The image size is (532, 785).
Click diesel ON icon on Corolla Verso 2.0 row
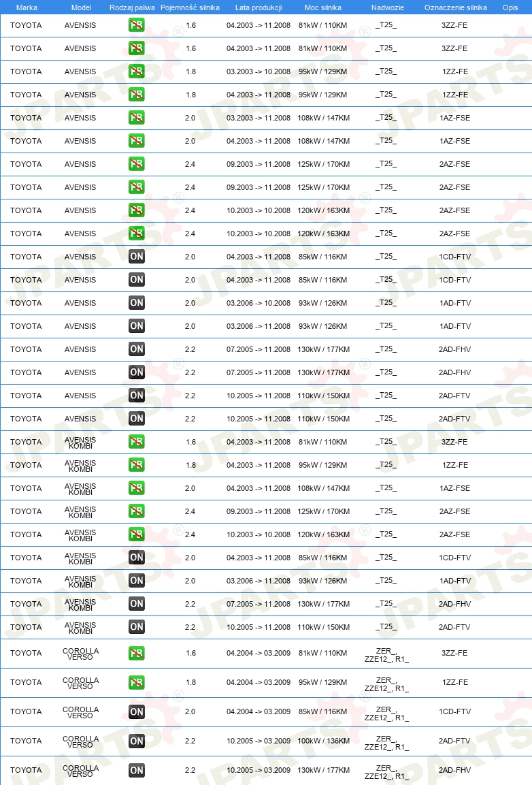[x=137, y=711]
